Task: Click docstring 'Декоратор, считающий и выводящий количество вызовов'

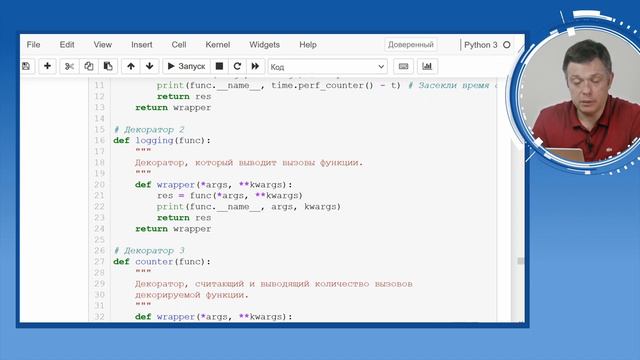Action: (x=273, y=284)
